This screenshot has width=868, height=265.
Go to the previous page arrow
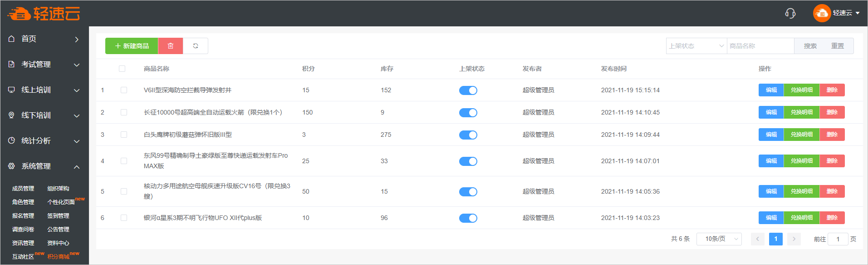point(757,239)
